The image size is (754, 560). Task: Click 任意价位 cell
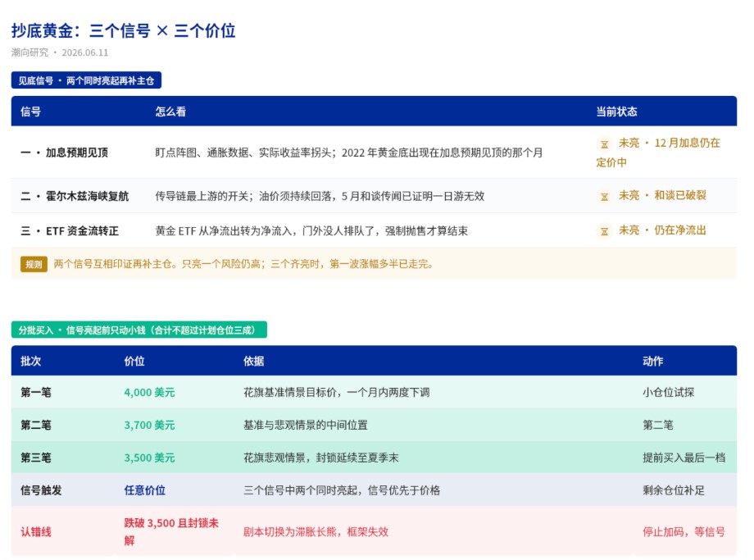tap(145, 490)
